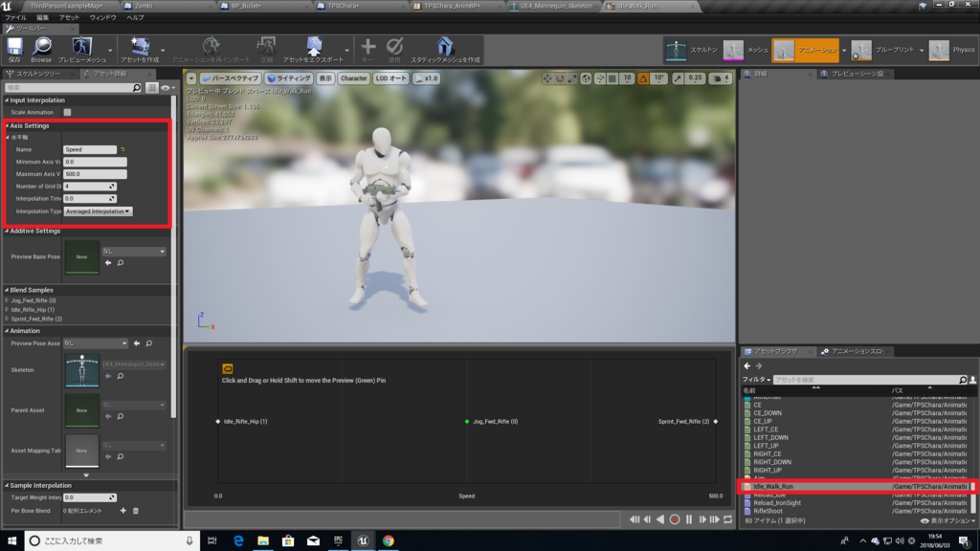Expand the Sprint_Fwd_Rifle (2) blend sample
Screen dimensions: 980x551
click(7, 320)
